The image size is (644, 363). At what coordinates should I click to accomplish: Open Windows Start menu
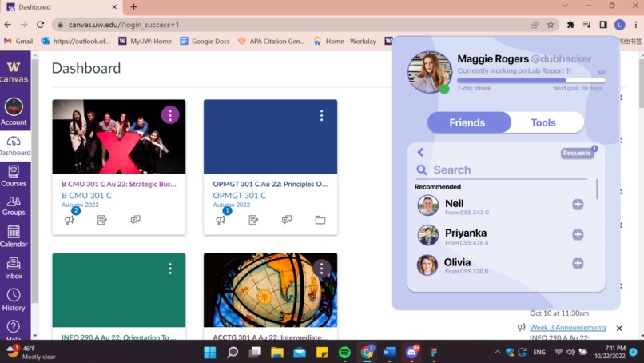210,353
